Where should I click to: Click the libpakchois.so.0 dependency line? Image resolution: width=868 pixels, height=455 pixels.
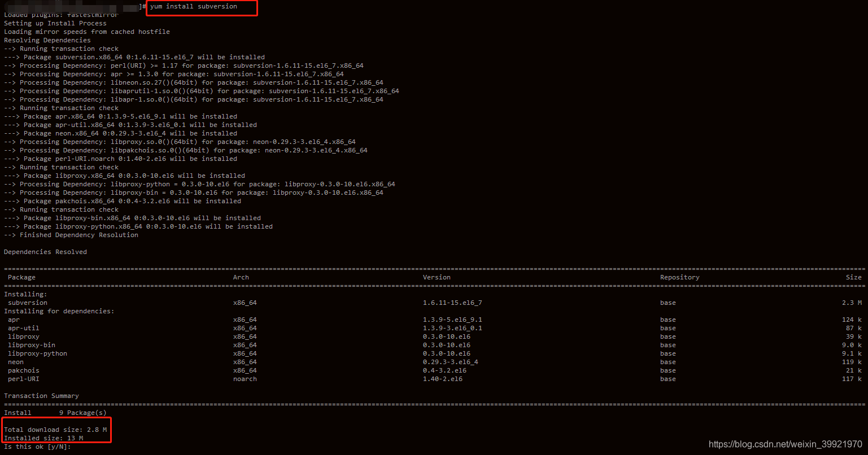pyautogui.click(x=186, y=150)
